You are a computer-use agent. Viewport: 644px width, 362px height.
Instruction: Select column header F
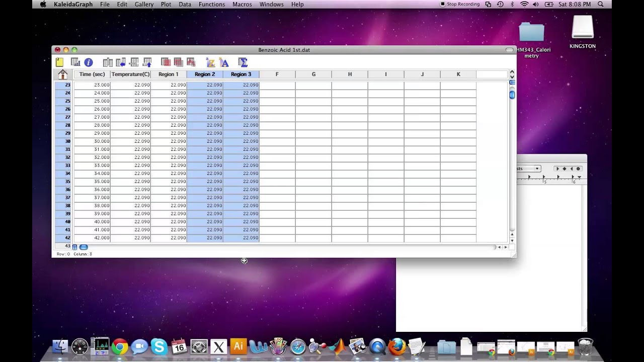tap(277, 74)
